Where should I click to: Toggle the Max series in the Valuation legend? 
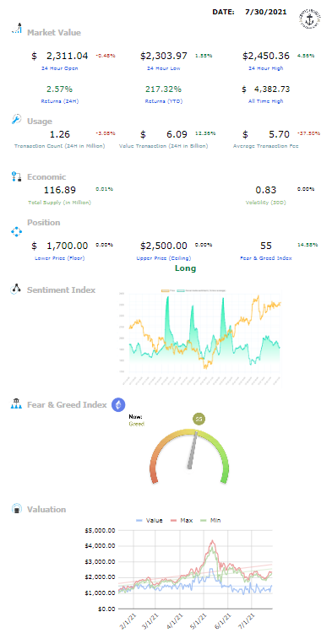click(182, 520)
